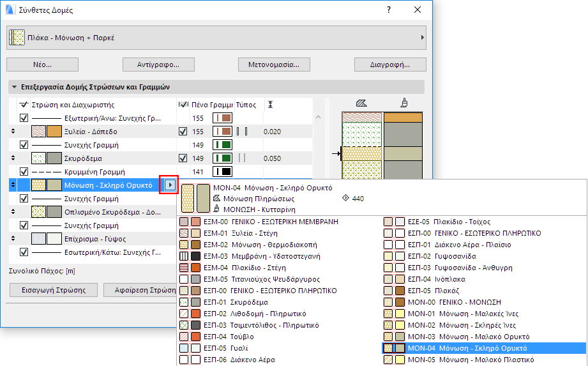Click reorder handle of Ξυλεία - Δάπεδο row
This screenshot has height=366, width=588.
coord(13,131)
